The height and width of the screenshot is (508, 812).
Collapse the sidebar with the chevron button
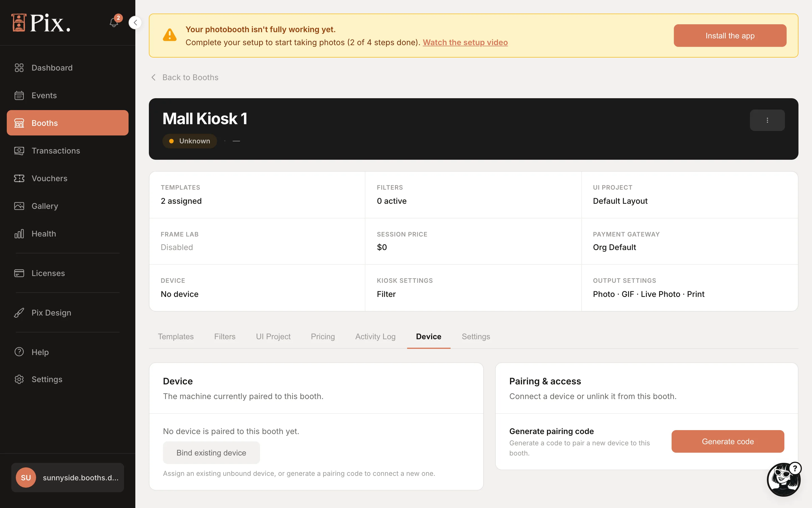[x=135, y=23]
